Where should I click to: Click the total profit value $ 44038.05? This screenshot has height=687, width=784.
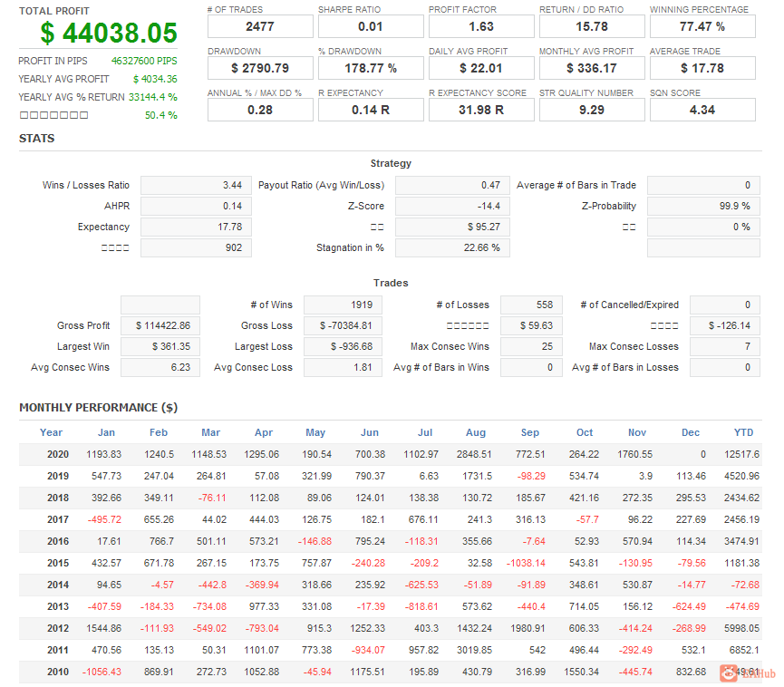click(x=109, y=33)
